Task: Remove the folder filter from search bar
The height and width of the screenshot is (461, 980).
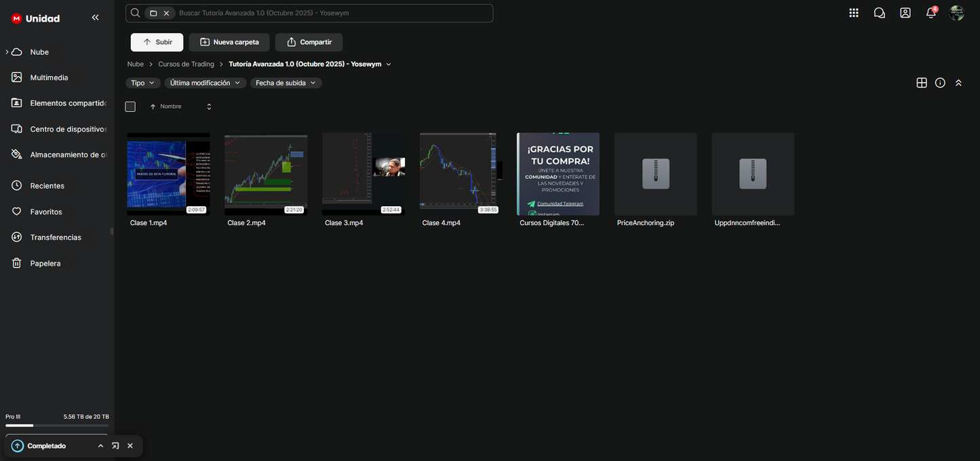Action: [x=166, y=13]
